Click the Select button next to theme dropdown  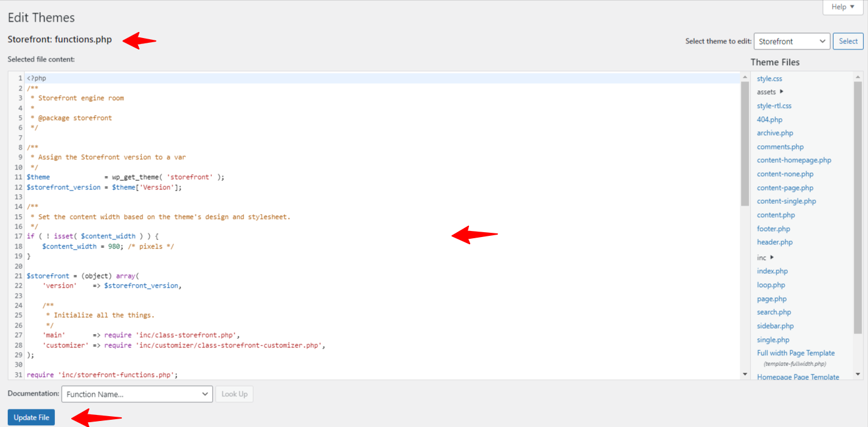(x=848, y=42)
